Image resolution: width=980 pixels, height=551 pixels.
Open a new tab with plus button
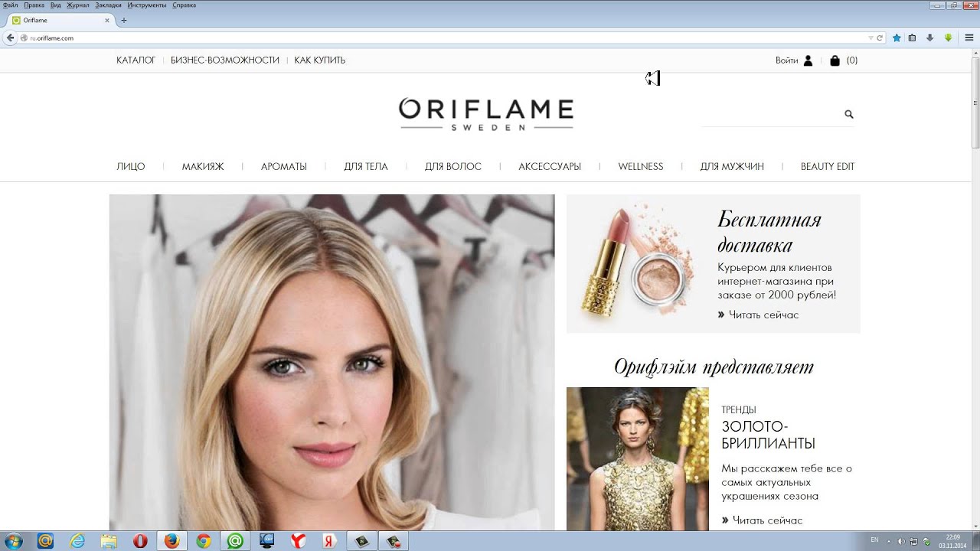(124, 21)
